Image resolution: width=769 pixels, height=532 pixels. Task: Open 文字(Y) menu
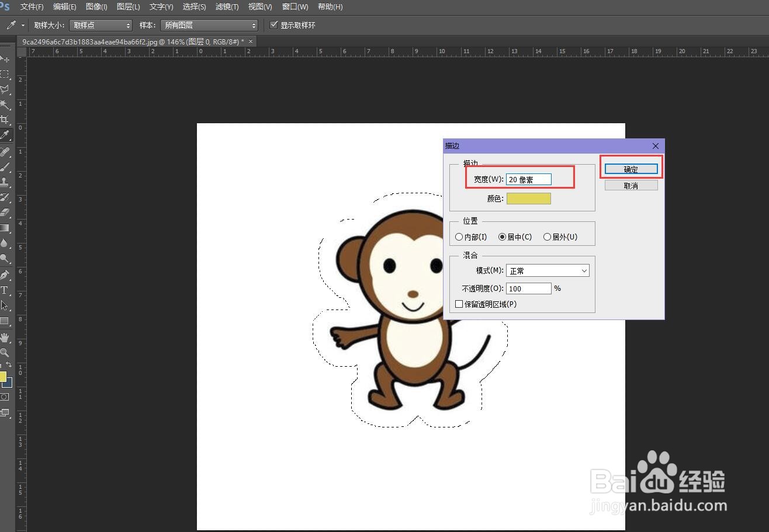point(161,7)
